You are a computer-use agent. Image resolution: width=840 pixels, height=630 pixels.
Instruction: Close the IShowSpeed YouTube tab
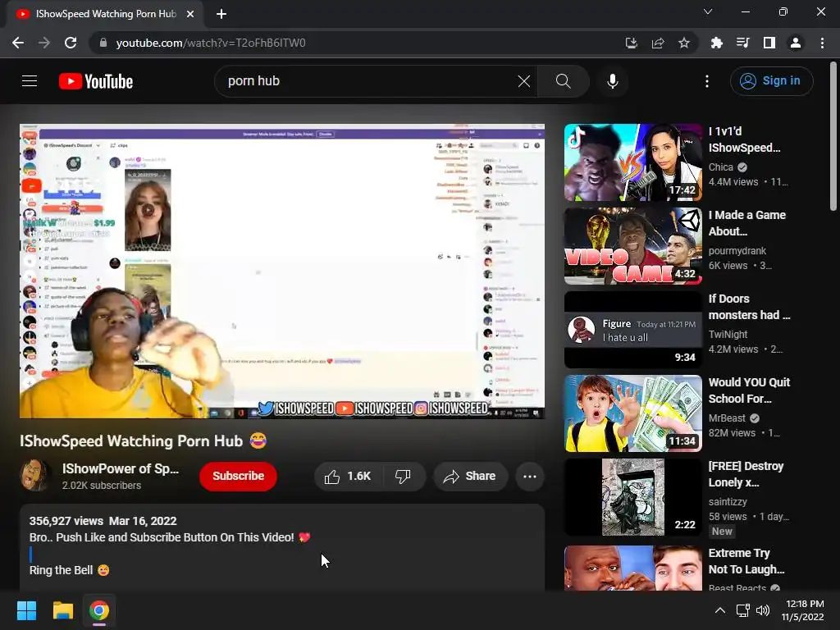pyautogui.click(x=190, y=14)
